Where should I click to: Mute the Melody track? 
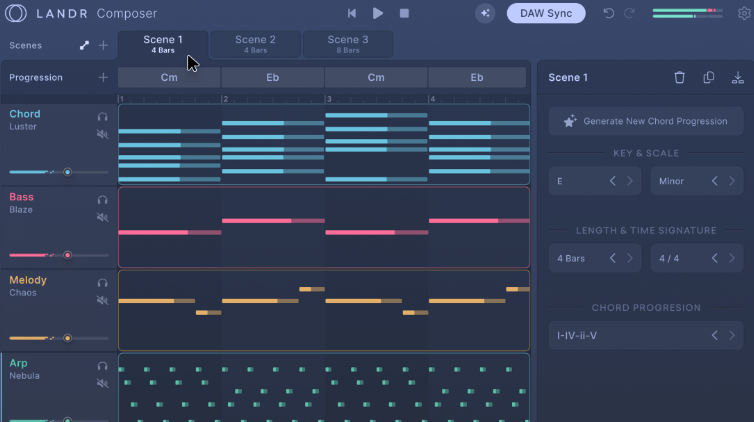point(102,300)
